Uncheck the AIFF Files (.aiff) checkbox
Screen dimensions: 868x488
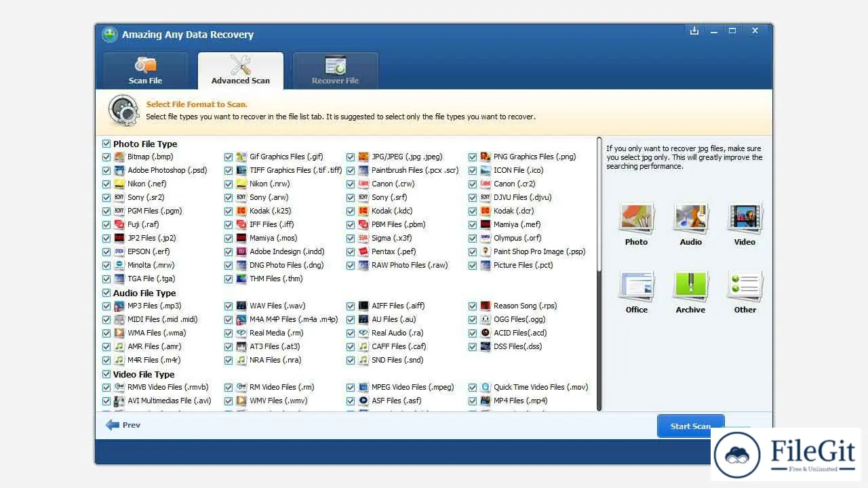pos(351,306)
